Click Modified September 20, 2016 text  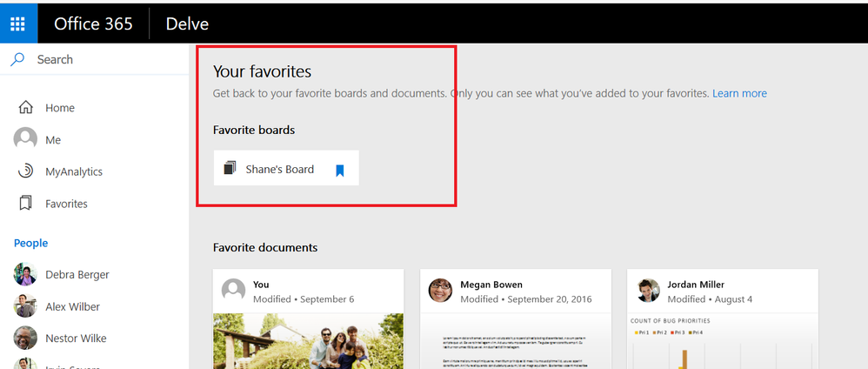pos(526,299)
